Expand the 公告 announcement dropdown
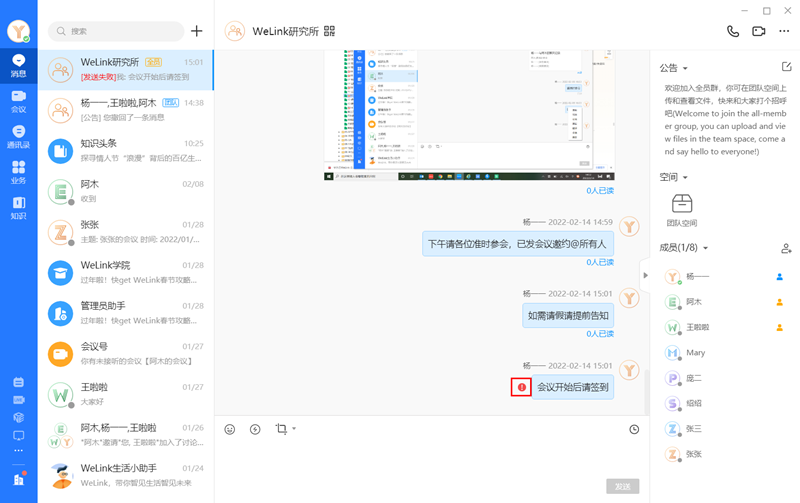800x503 pixels. pyautogui.click(x=685, y=68)
